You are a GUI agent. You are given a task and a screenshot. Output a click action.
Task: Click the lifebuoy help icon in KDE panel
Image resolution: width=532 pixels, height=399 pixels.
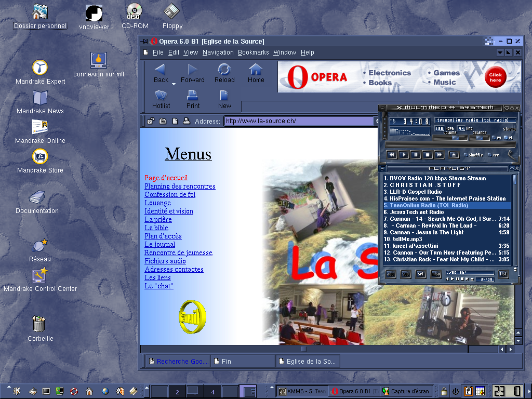[74, 391]
